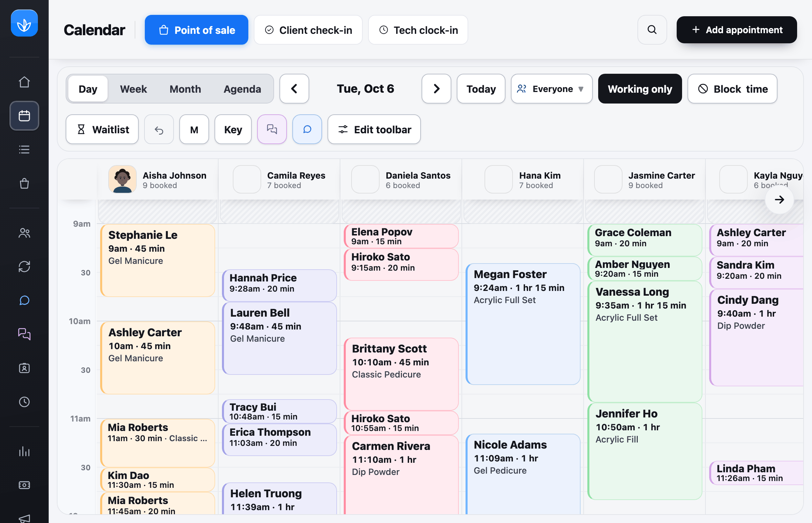Click the blue chat bubble toolbar icon

point(307,129)
